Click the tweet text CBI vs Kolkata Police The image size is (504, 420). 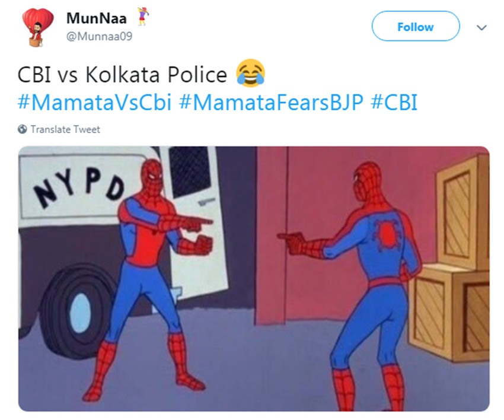(x=122, y=75)
